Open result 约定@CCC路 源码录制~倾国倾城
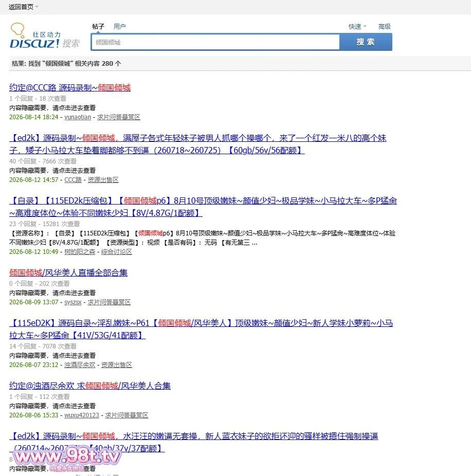This screenshot has height=476, width=471. (x=70, y=88)
